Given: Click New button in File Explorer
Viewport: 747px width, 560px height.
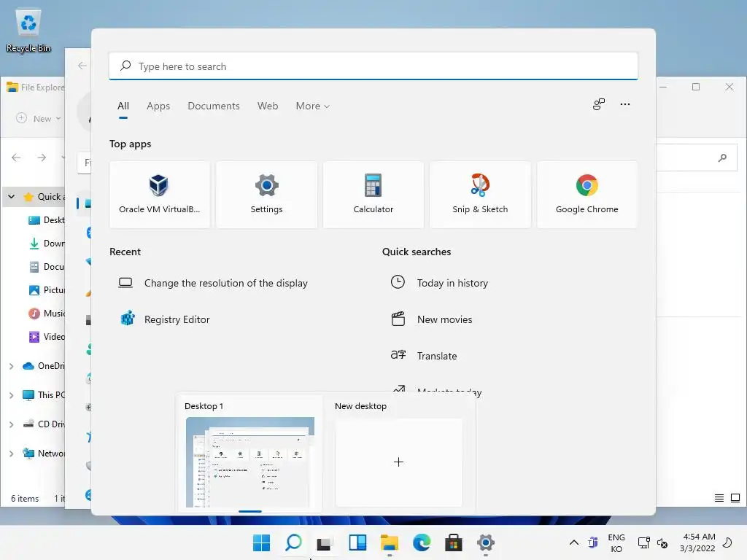Looking at the screenshot, I should pos(39,119).
